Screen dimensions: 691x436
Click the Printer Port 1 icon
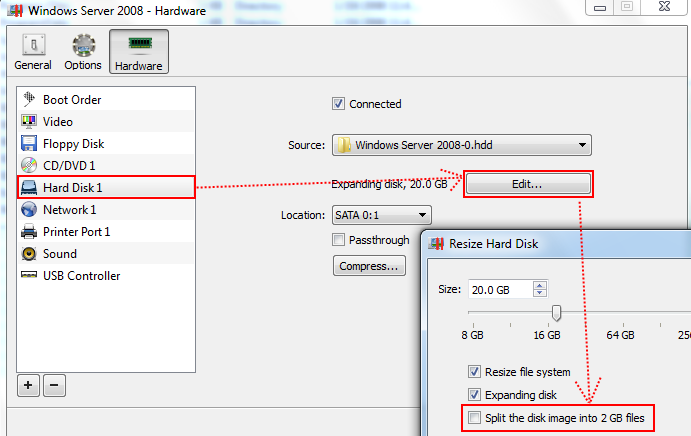click(x=29, y=231)
